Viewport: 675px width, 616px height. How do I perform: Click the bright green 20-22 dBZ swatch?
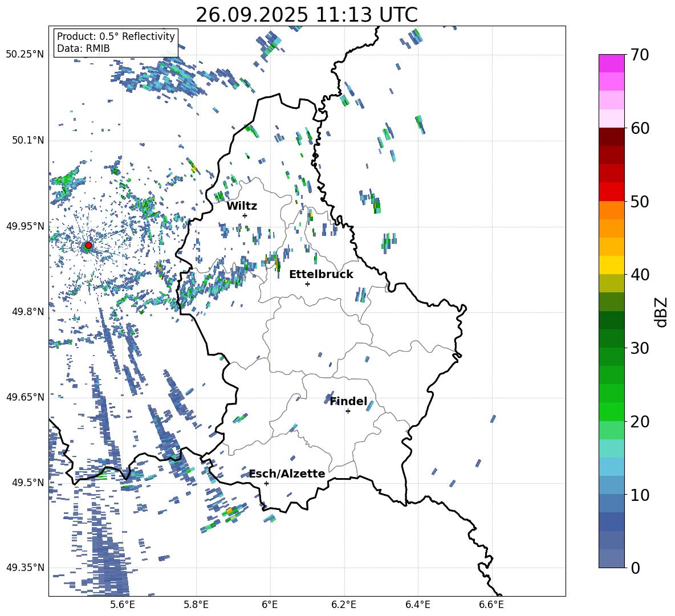611,411
